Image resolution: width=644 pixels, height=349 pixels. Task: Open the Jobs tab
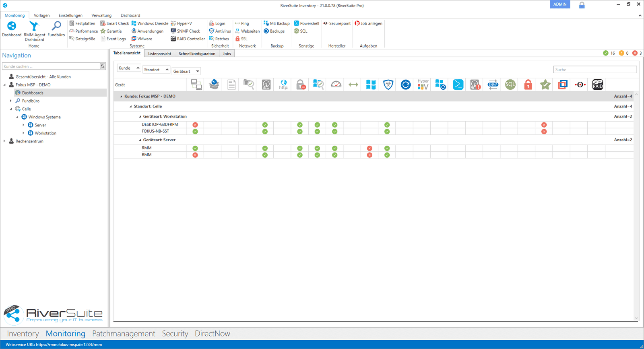coord(227,54)
